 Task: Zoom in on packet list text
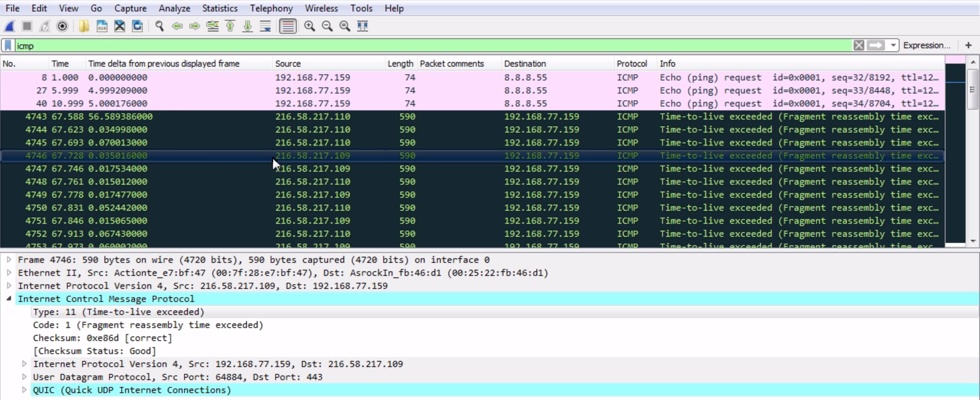point(309,26)
